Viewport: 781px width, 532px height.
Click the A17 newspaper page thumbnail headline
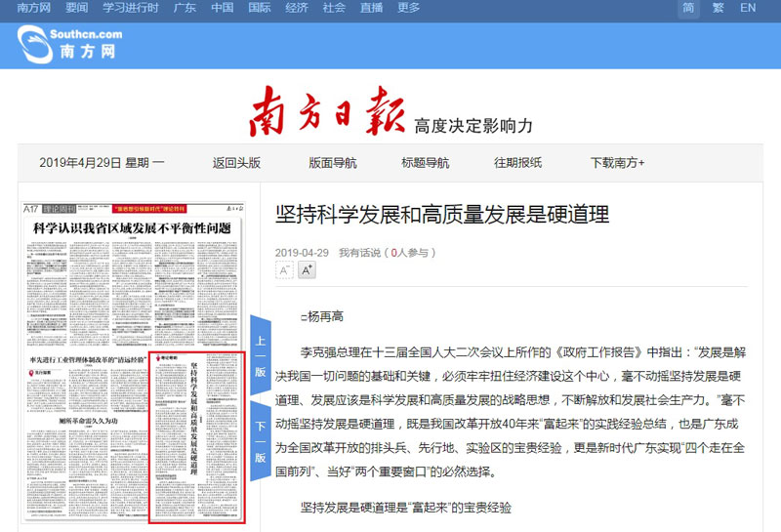pos(132,228)
